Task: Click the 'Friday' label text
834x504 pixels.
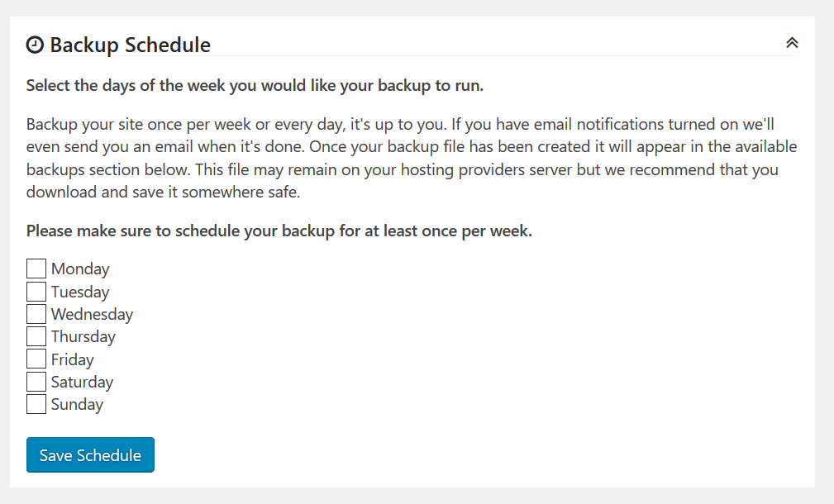Action: click(73, 359)
